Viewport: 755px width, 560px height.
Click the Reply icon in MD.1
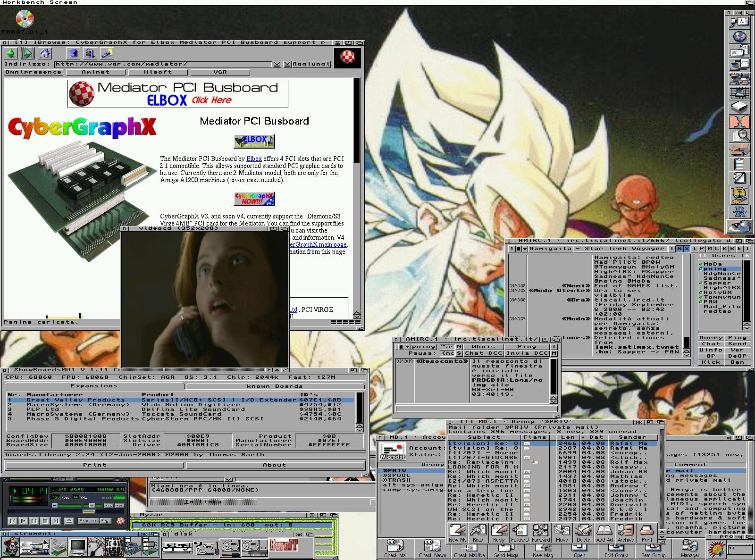[x=499, y=533]
